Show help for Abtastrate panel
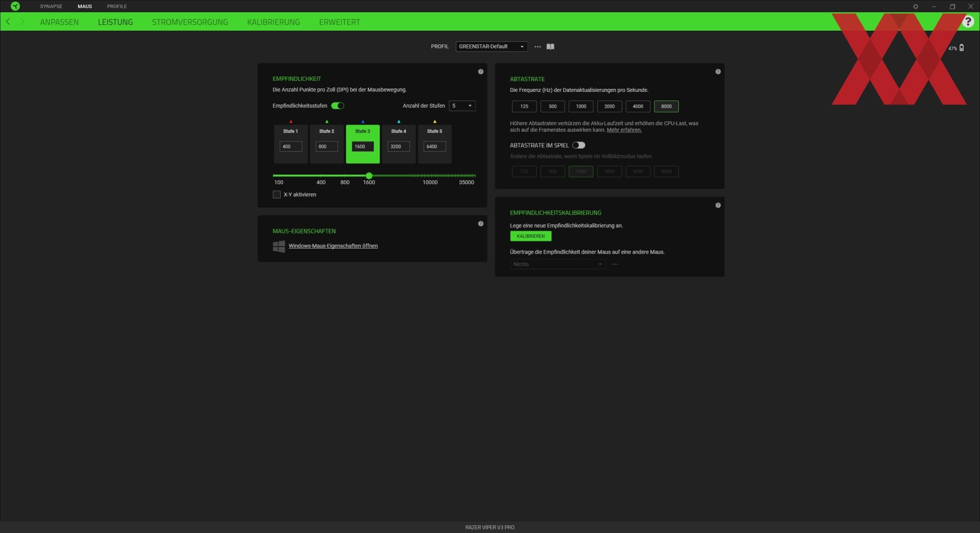The height and width of the screenshot is (533, 980). 718,71
